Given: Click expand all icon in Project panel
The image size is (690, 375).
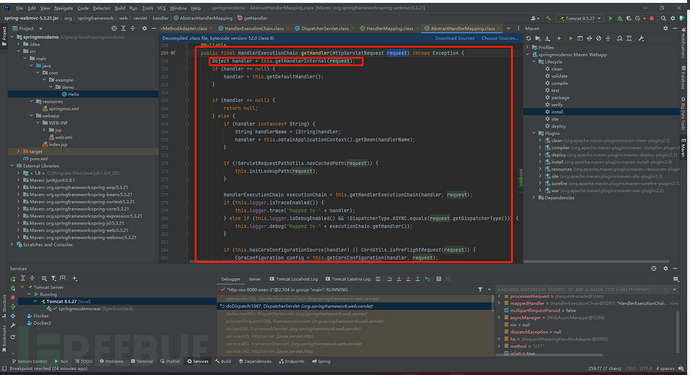Looking at the screenshot, I should coord(123,28).
